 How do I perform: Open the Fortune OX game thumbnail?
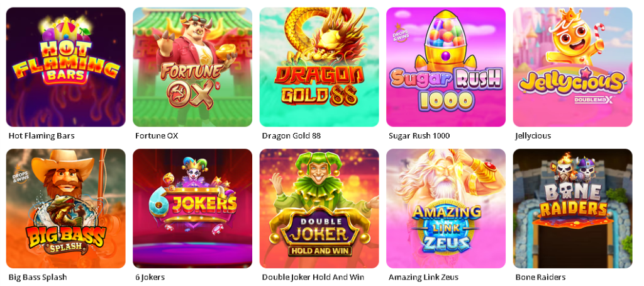[192, 67]
